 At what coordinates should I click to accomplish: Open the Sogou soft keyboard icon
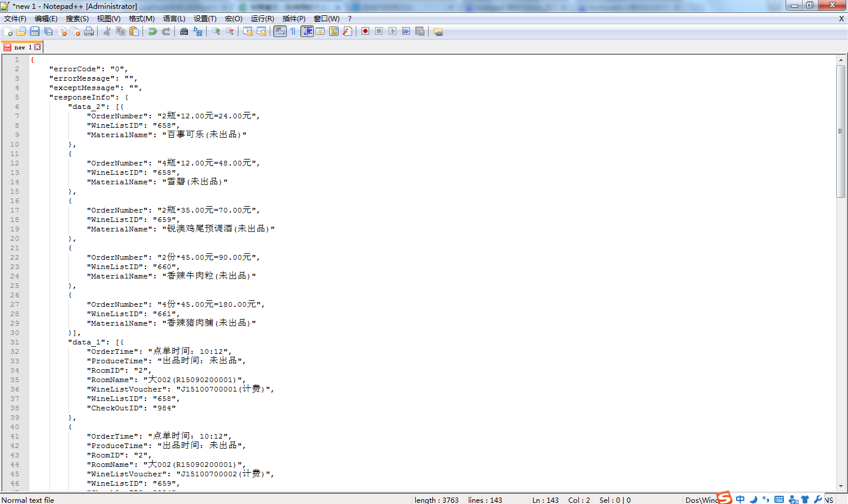pyautogui.click(x=779, y=499)
